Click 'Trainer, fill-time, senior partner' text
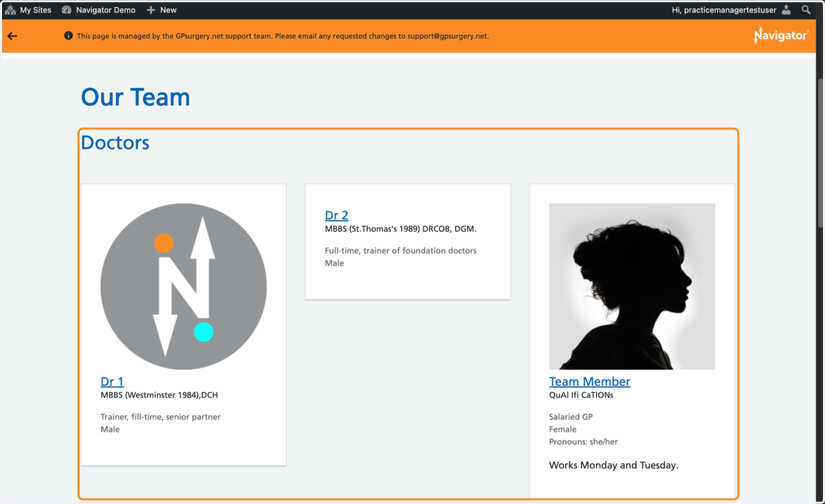Screen dimensions: 825x504 [160, 417]
